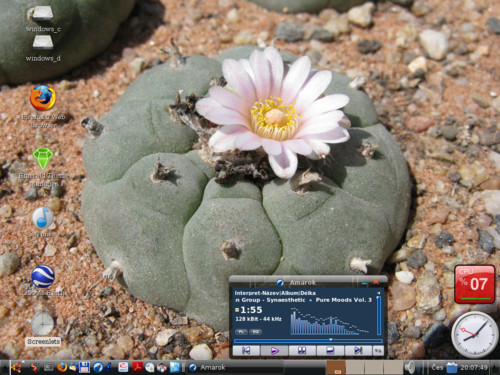Switch to the second workspace
The image size is (500, 375).
point(355,367)
